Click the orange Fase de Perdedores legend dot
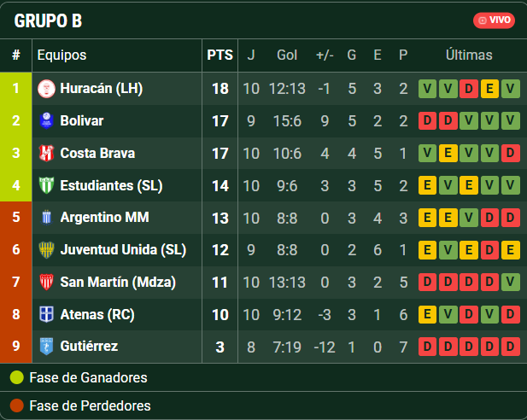The width and height of the screenshot is (527, 420). [x=17, y=405]
